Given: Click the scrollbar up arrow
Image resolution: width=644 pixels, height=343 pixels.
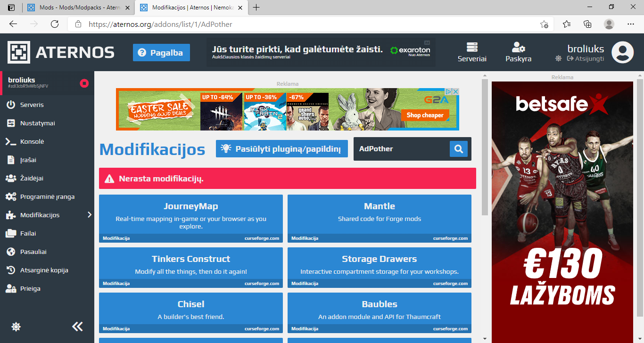Looking at the screenshot, I should point(485,75).
